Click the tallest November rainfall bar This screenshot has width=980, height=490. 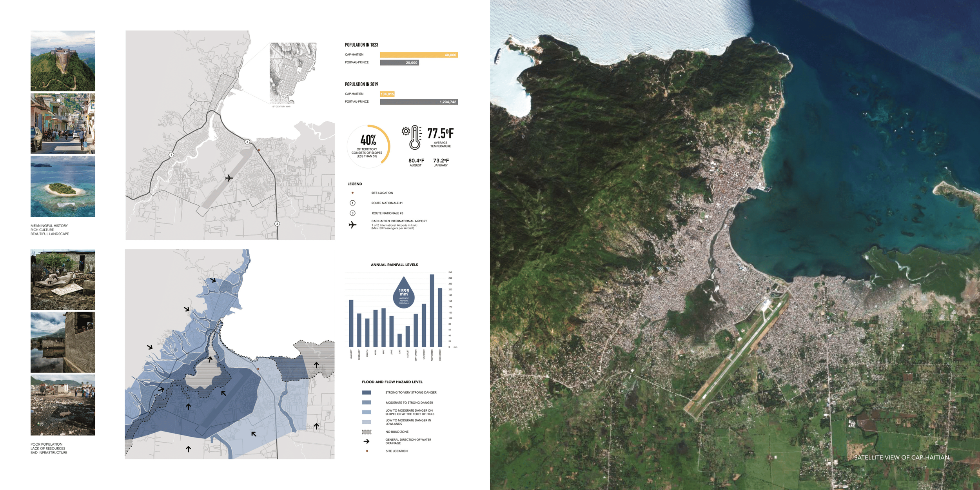[432, 310]
